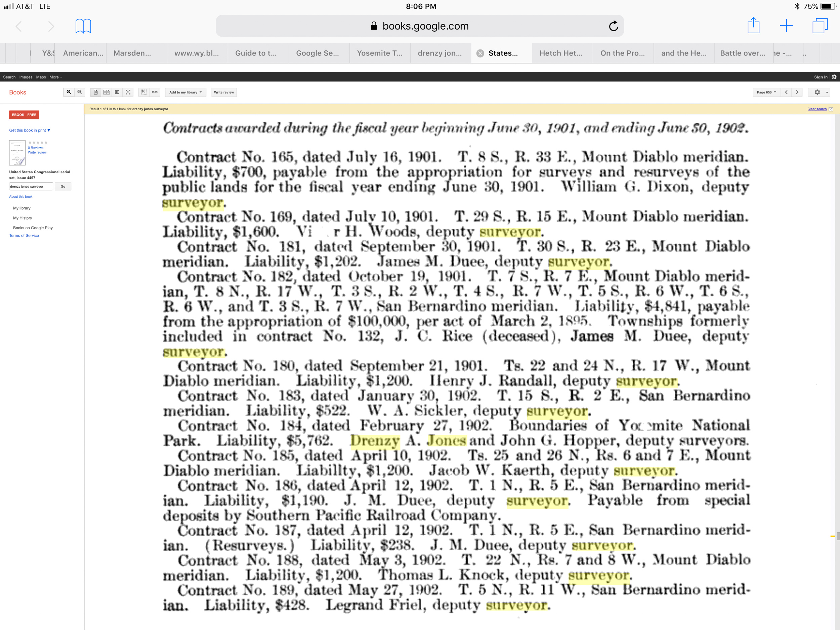Switch to two-page view
Viewport: 840px width, 630px height.
point(107,92)
